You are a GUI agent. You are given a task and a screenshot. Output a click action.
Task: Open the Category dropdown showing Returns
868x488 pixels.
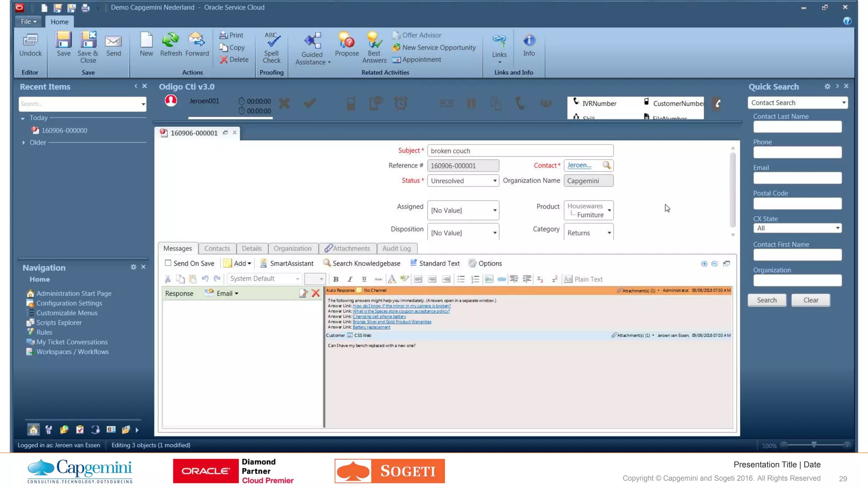tap(609, 233)
